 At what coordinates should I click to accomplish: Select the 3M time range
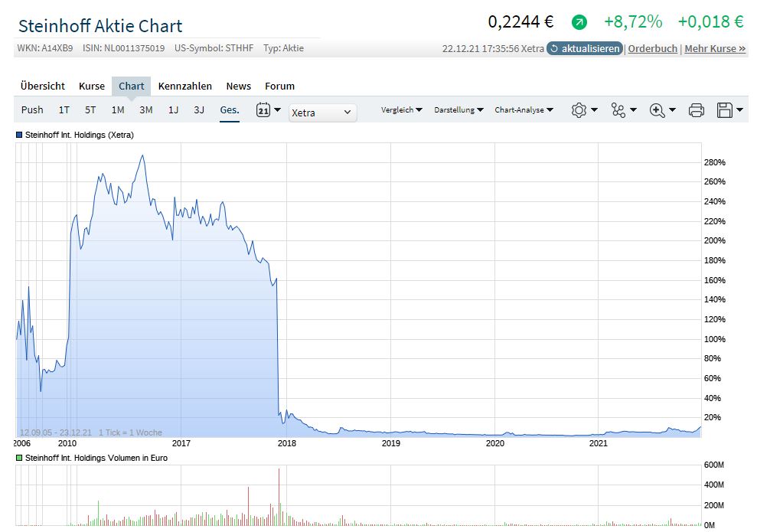tap(145, 110)
